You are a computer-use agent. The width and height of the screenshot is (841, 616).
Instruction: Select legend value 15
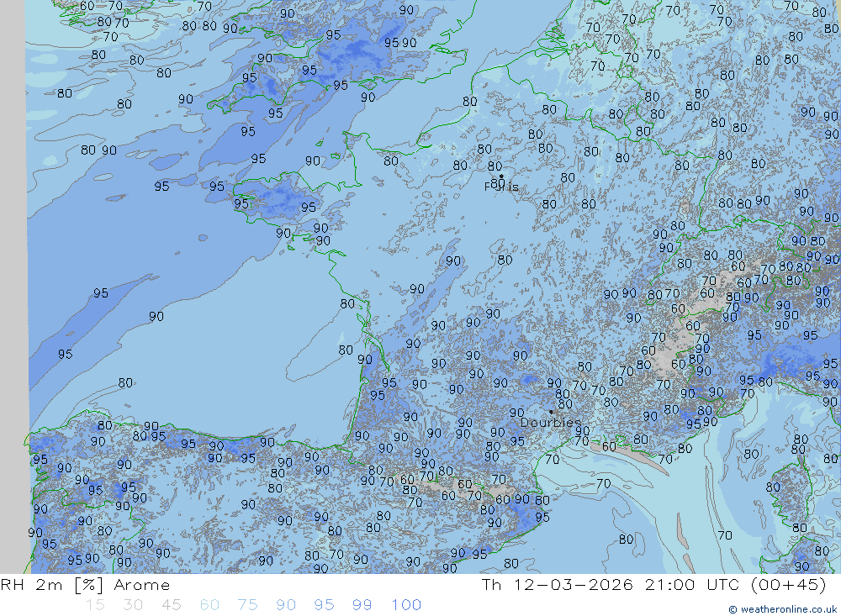[x=95, y=605]
